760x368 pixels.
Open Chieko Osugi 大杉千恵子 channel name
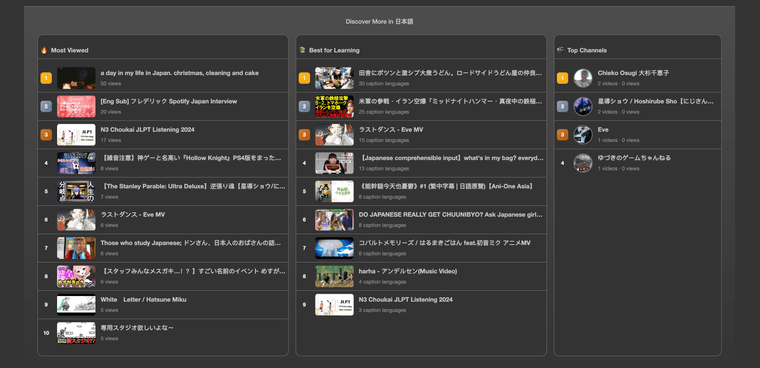tap(633, 73)
